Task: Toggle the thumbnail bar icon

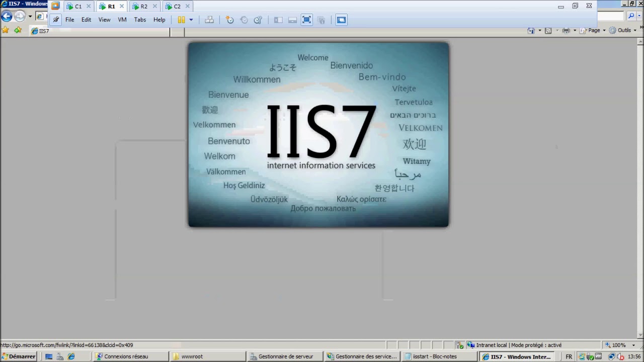Action: tap(292, 20)
